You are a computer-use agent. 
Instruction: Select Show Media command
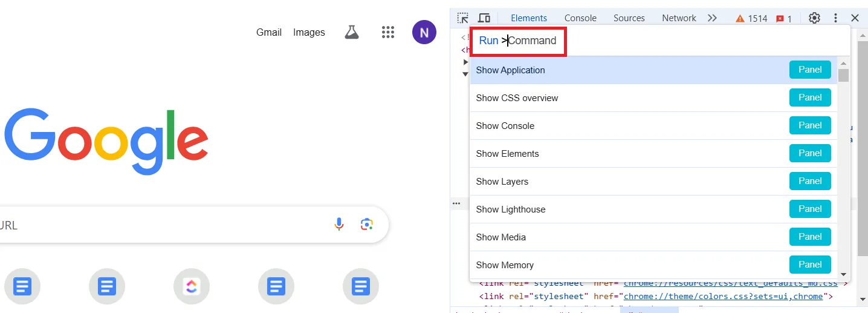click(x=653, y=237)
